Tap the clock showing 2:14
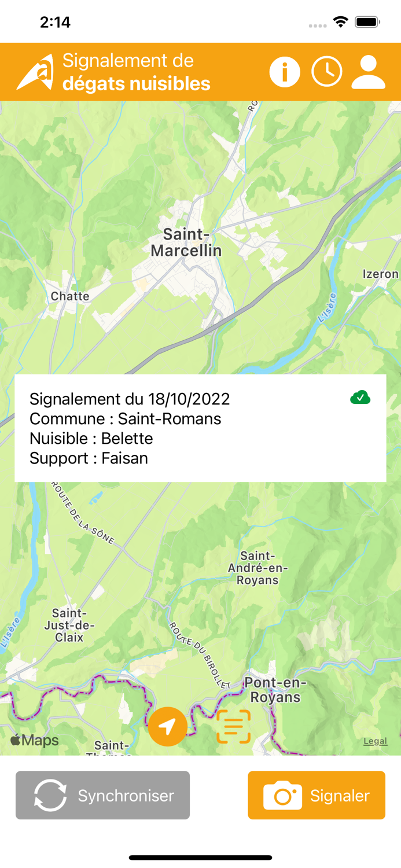The height and width of the screenshot is (868, 401). 56,21
